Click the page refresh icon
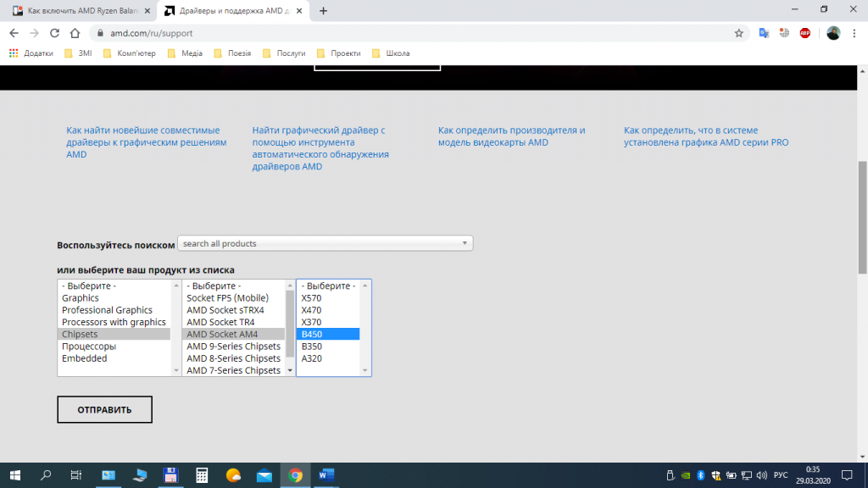The image size is (868, 488). tap(53, 32)
